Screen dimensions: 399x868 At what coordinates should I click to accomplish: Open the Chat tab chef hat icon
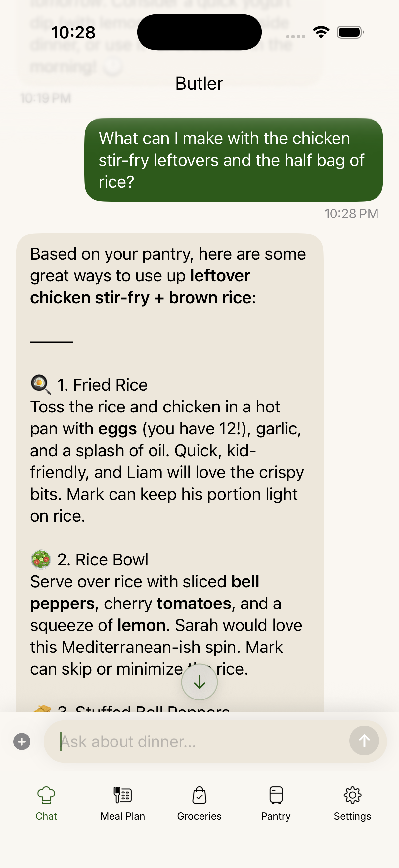pos(46,795)
